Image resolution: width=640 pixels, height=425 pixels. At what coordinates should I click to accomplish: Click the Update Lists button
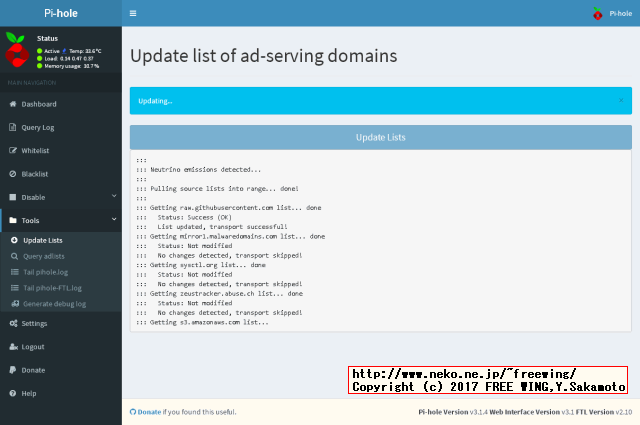click(x=380, y=137)
